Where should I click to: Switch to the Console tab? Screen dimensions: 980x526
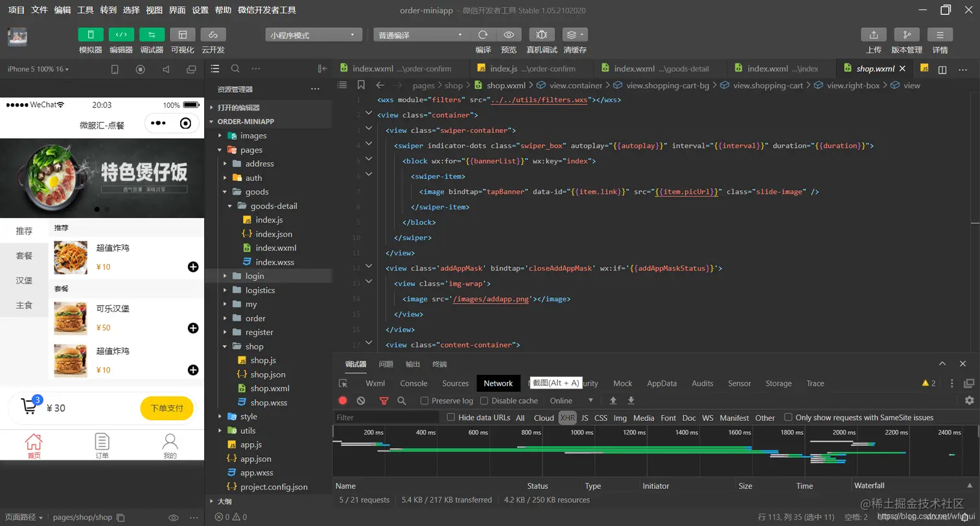tap(414, 383)
